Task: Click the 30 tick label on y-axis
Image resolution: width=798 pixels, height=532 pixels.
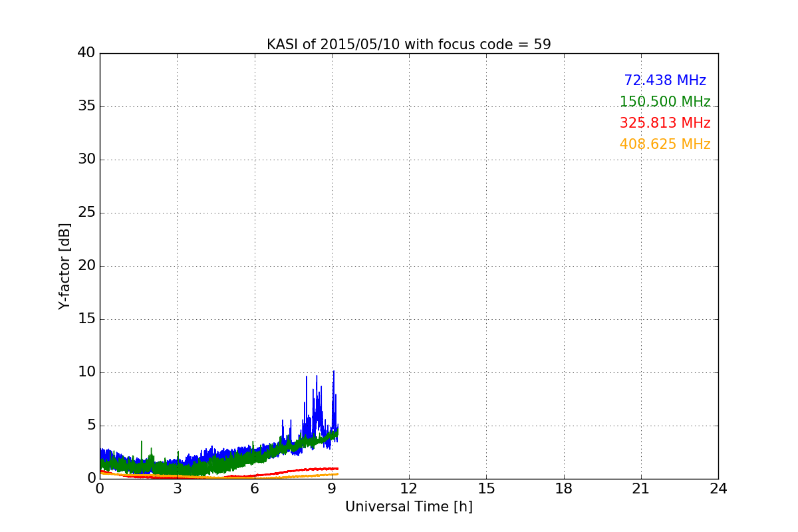Action: [86, 160]
